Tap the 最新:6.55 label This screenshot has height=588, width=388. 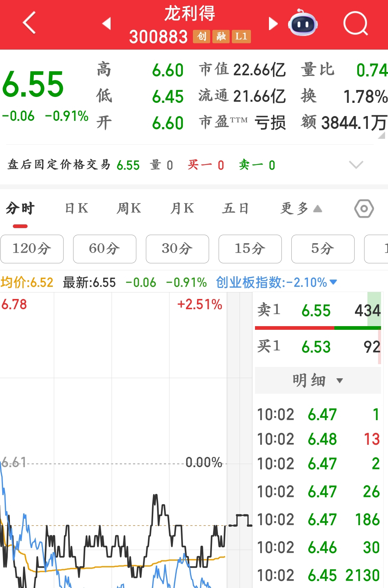[x=89, y=282]
